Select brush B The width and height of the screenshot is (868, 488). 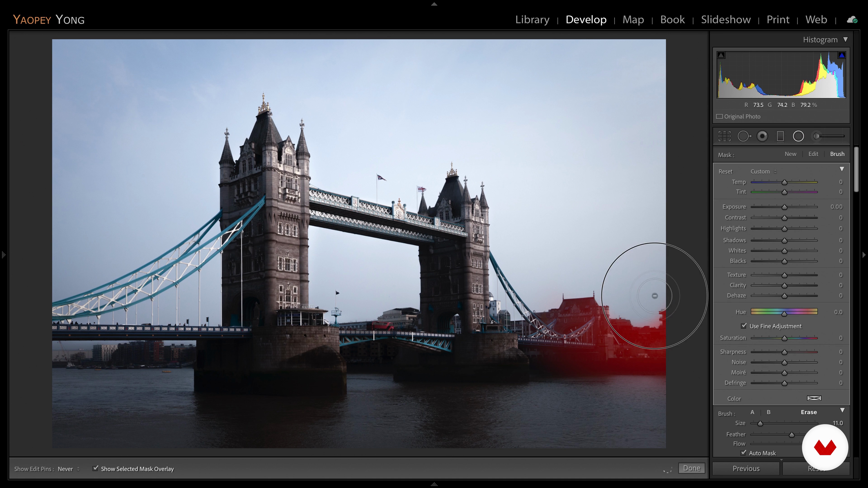[x=769, y=412]
